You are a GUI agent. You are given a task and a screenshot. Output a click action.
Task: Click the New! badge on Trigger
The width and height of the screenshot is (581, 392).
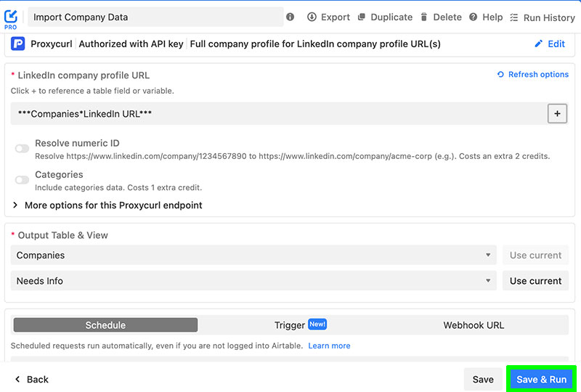(x=317, y=324)
